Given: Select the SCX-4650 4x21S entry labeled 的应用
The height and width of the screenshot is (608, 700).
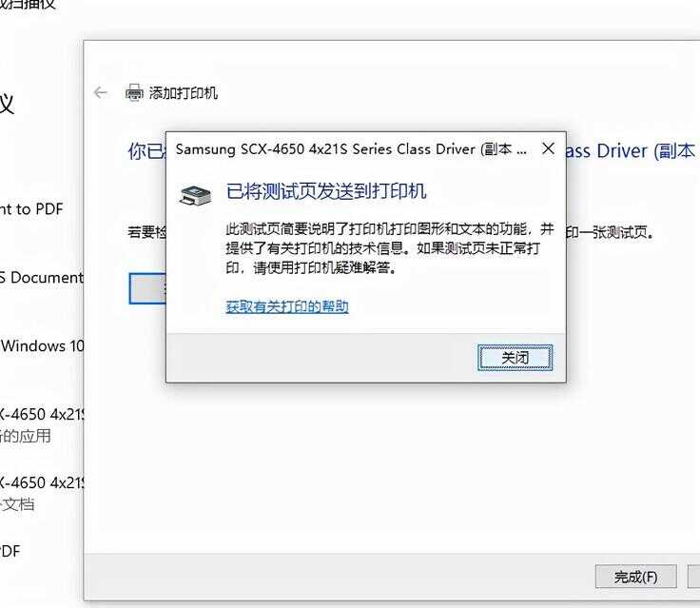Looking at the screenshot, I should pos(42,425).
